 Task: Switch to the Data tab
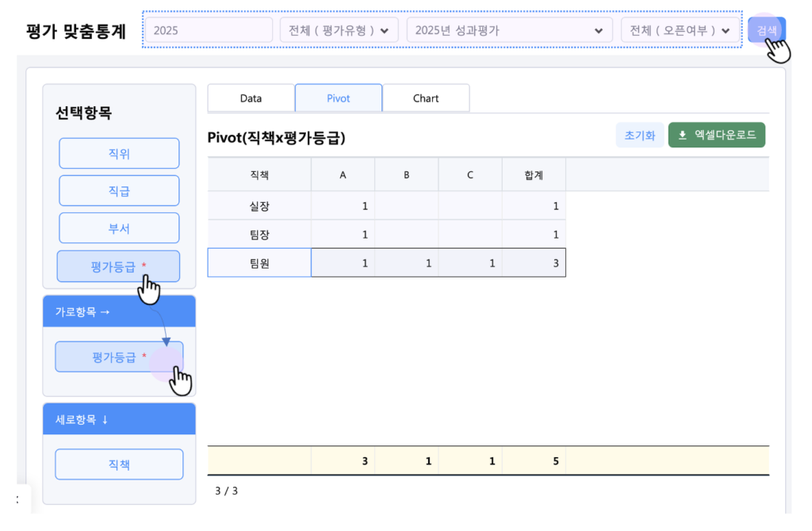pyautogui.click(x=251, y=98)
